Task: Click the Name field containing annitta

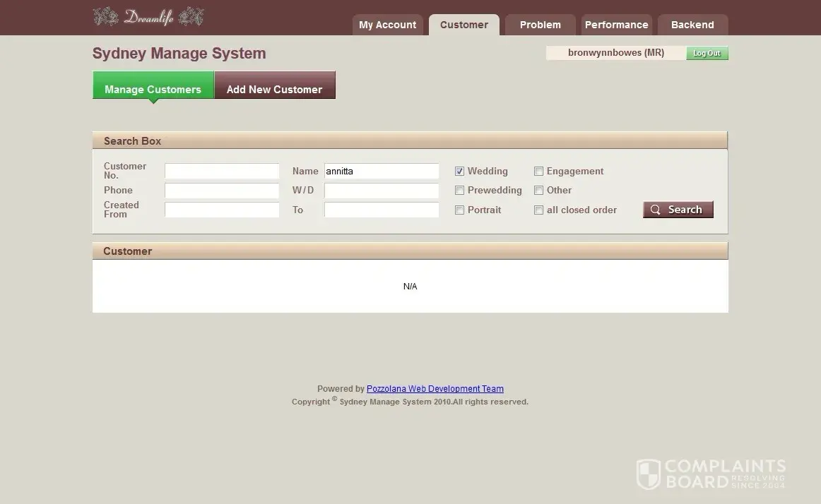Action: point(381,172)
